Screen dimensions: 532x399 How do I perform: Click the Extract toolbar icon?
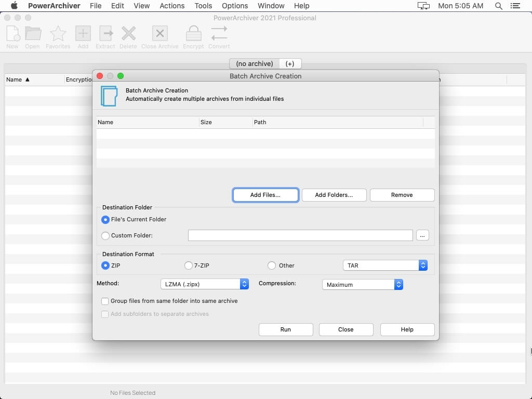106,34
